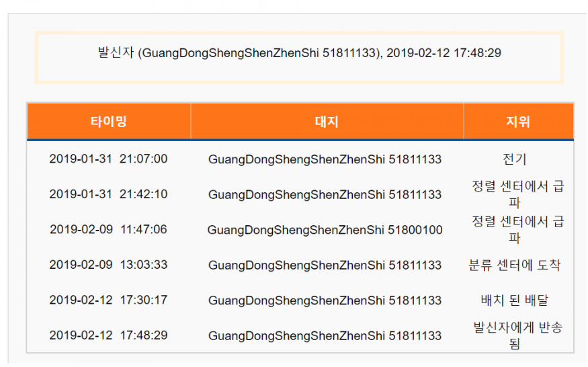
Task: Click the 발신자에게 반송됨 status
Action: (x=517, y=335)
